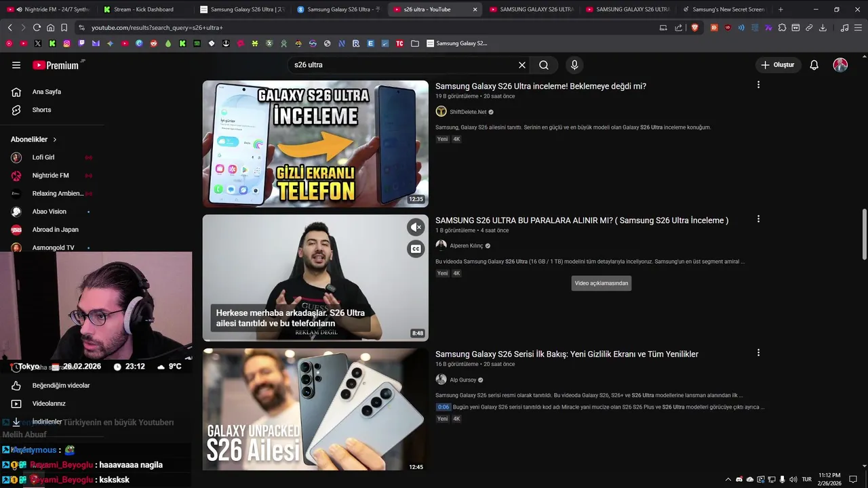
Task: Unmute the Alperen Kılınç preview video
Action: point(416,227)
